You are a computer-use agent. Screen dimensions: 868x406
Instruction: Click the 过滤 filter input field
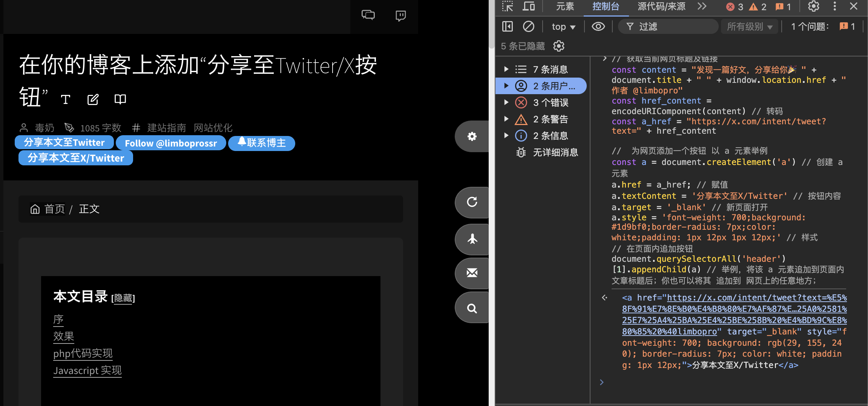pos(668,26)
